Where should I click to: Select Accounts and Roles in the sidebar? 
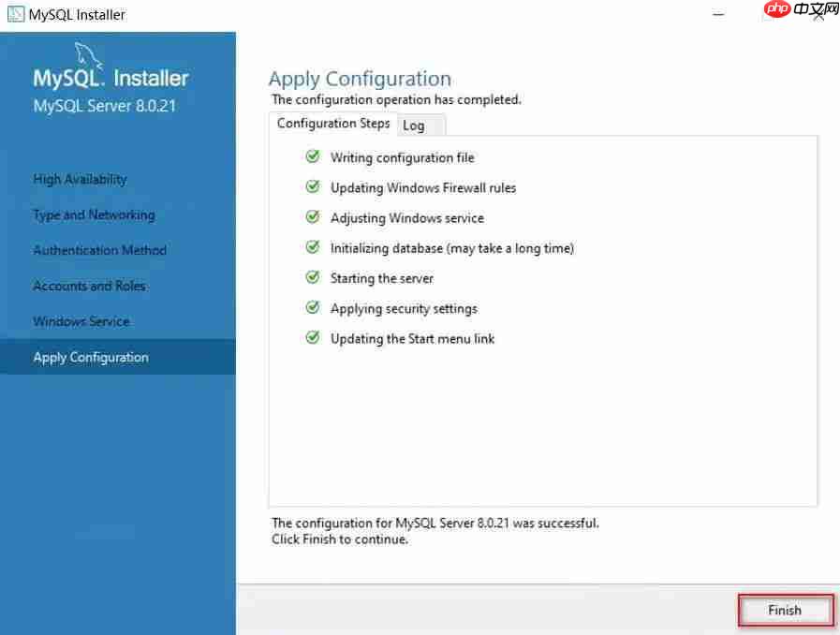(89, 286)
